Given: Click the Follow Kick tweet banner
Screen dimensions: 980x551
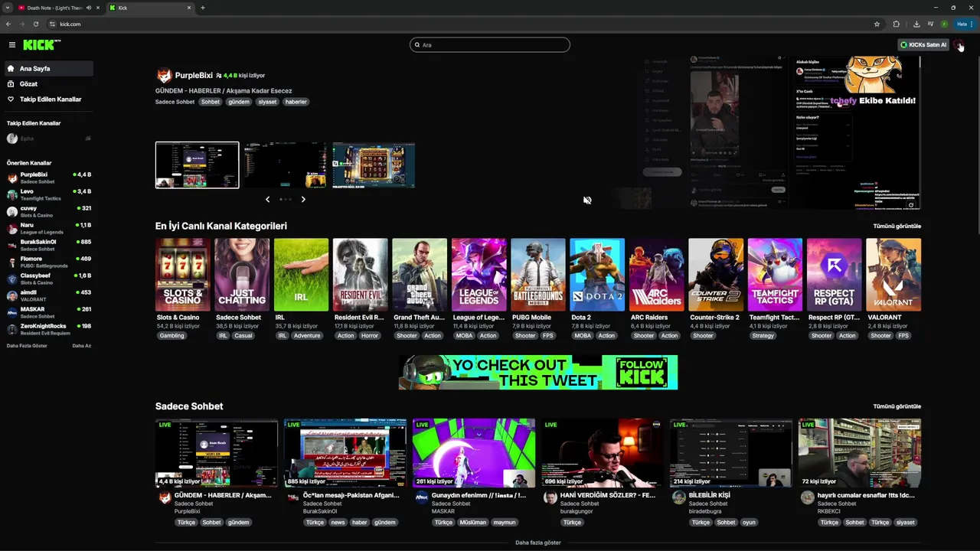Looking at the screenshot, I should (x=538, y=372).
